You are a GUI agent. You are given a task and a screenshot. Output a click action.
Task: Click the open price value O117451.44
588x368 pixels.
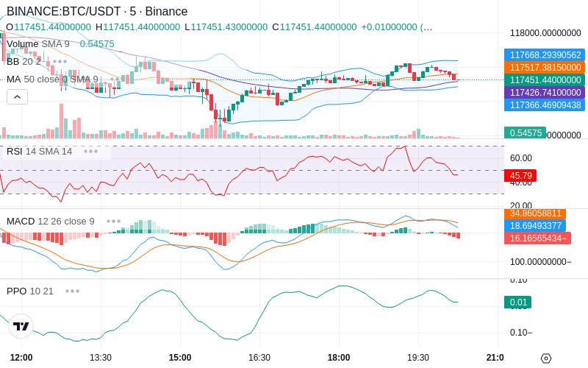[x=49, y=27]
